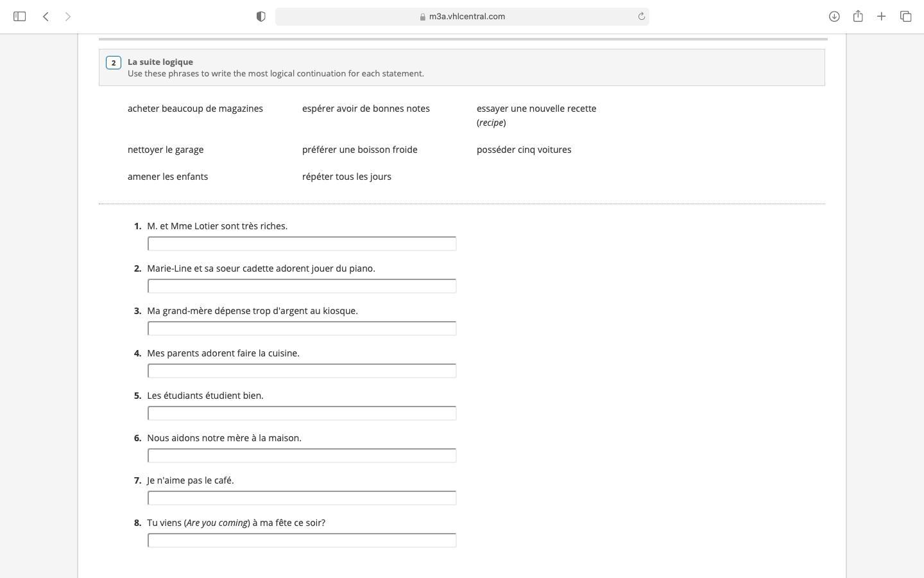Click sentence 'Je n'aime pas le café.'
Viewport: 924px width, 578px height.
coord(191,480)
